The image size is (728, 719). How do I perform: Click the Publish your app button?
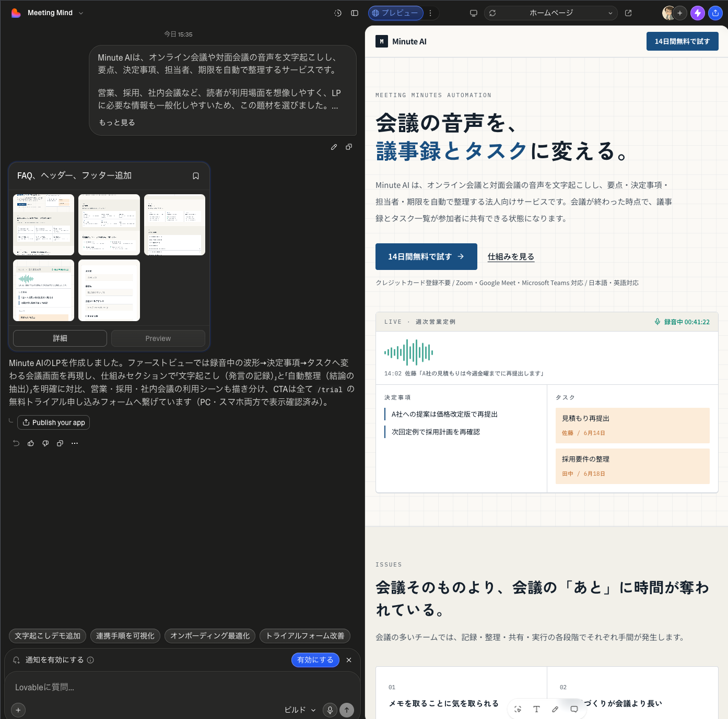(x=53, y=422)
